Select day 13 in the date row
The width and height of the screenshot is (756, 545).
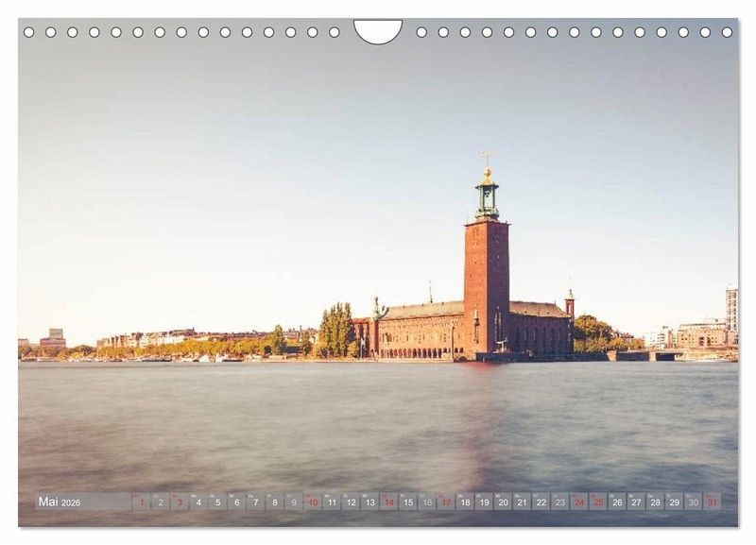tap(369, 502)
